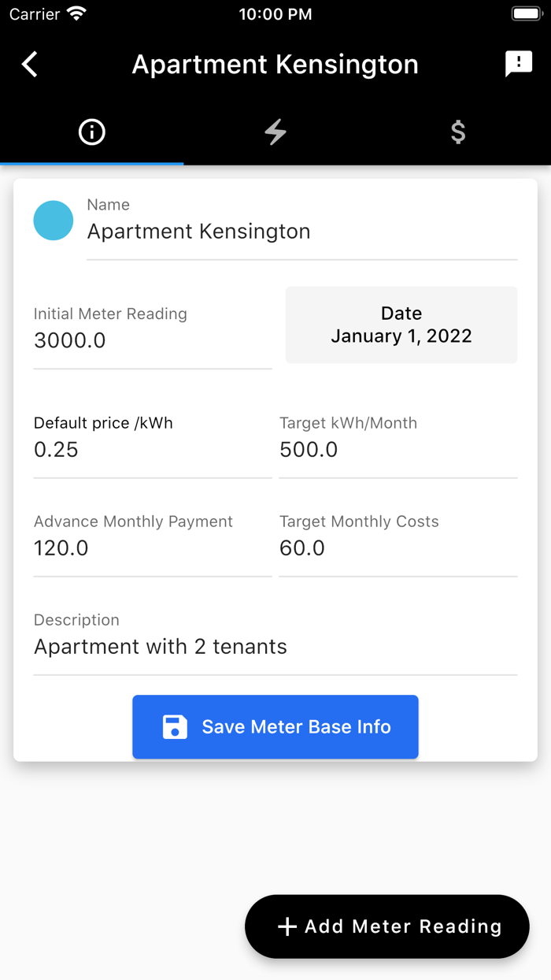Edit the Target kWh/Month field
This screenshot has width=551, height=980.
(398, 450)
